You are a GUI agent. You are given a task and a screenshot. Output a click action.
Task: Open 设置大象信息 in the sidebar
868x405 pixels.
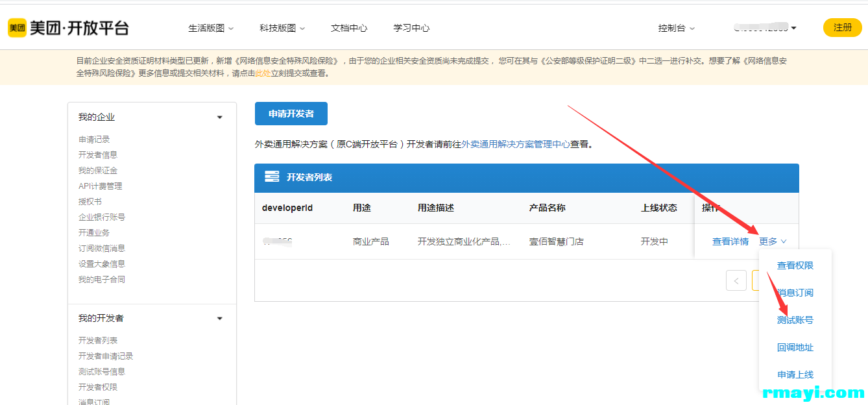pos(102,264)
